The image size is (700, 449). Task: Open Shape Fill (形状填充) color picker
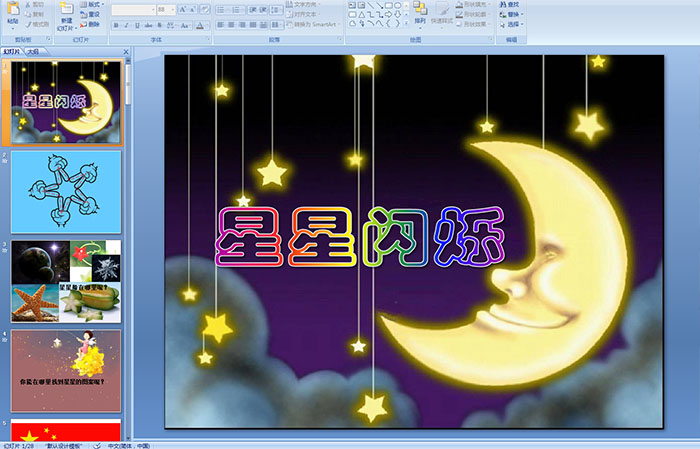point(475,4)
